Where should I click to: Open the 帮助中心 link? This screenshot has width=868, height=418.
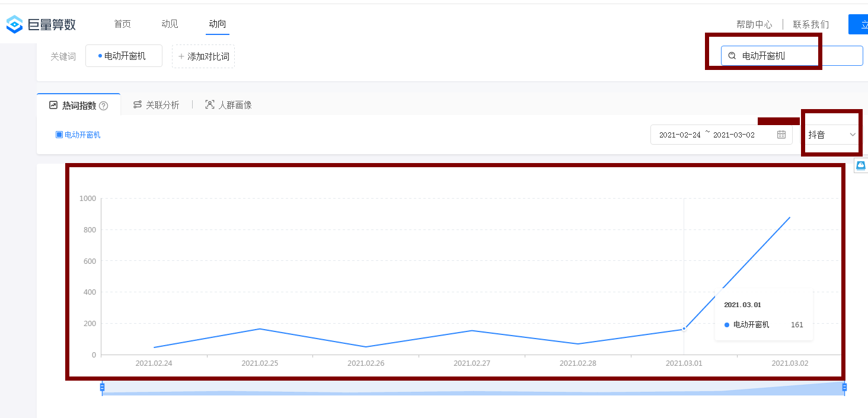click(x=754, y=24)
